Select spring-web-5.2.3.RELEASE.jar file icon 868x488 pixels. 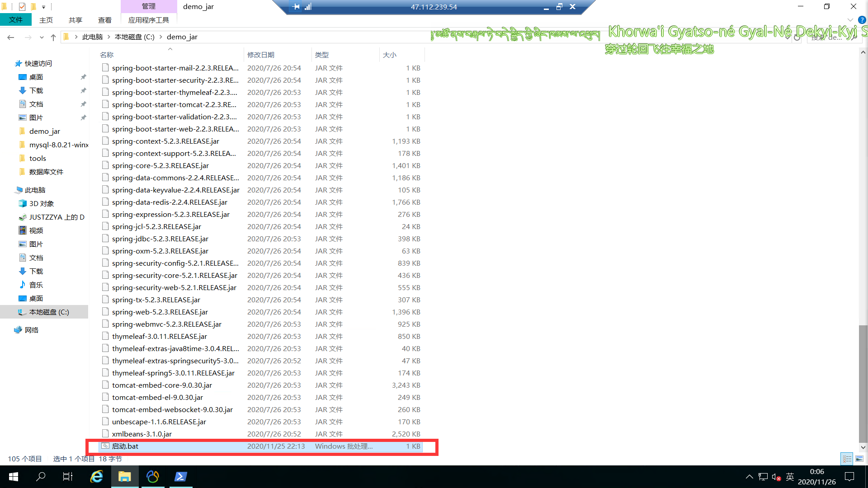coord(105,312)
